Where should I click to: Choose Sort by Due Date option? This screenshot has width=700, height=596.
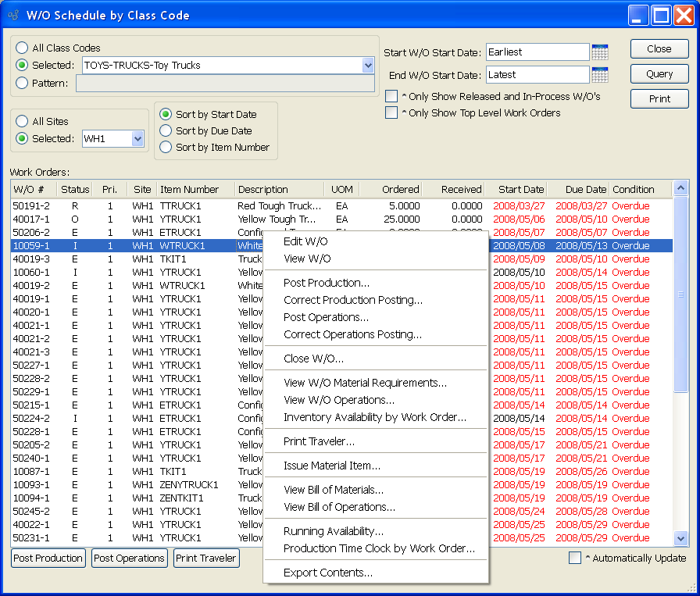165,130
